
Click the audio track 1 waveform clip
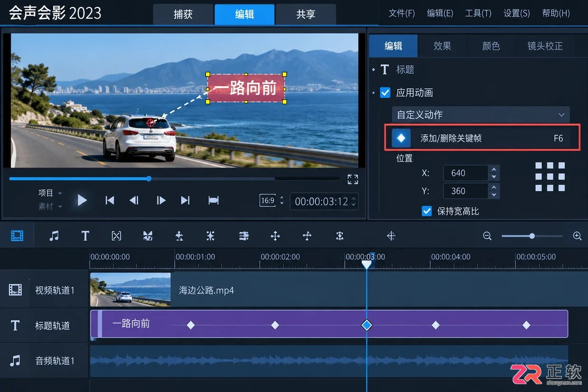click(x=329, y=361)
